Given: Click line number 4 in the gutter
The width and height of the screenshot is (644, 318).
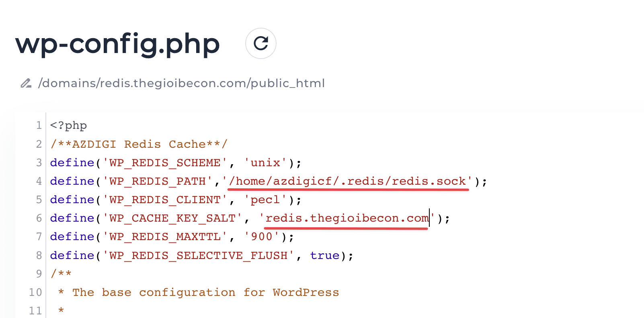Looking at the screenshot, I should 39,181.
